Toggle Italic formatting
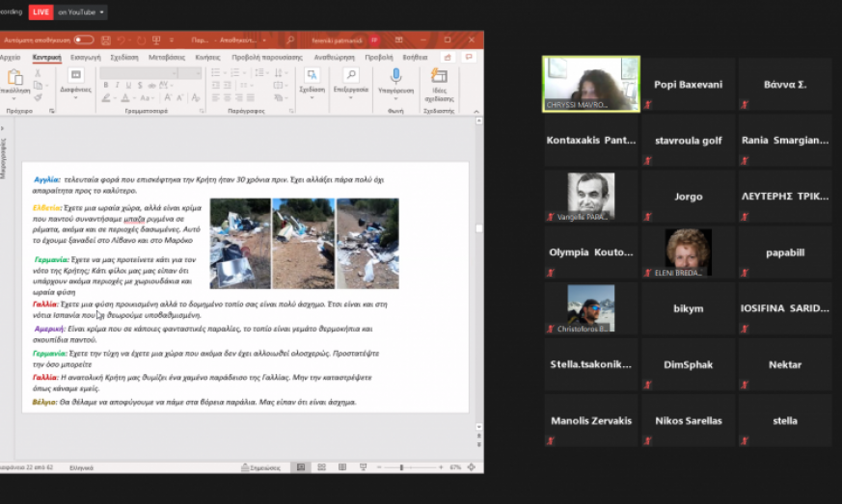This screenshot has width=842, height=504. [117, 86]
